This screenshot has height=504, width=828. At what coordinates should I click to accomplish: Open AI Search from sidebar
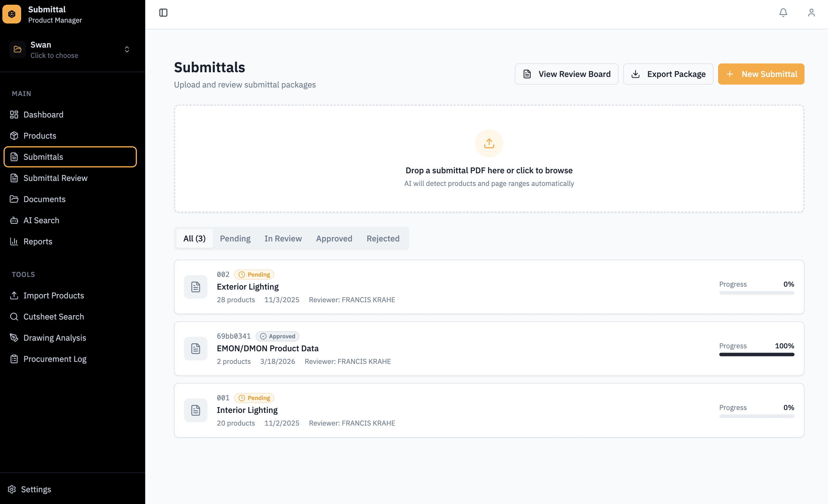[x=41, y=220]
